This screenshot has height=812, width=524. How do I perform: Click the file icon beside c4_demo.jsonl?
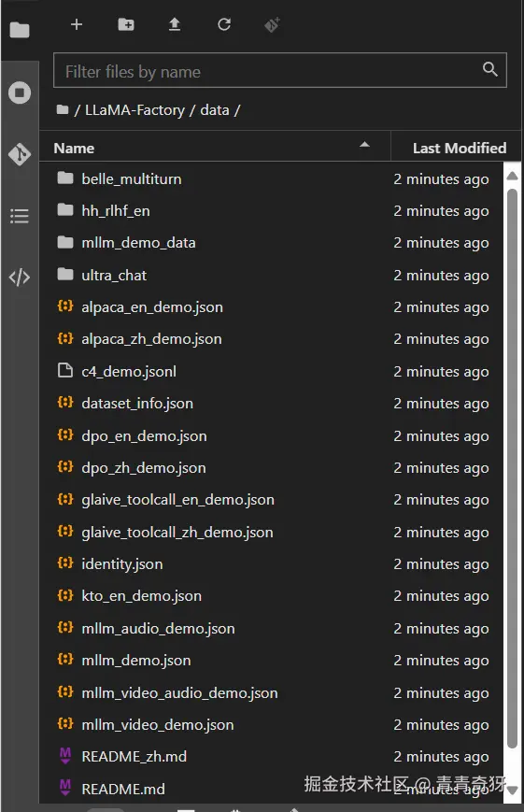pyautogui.click(x=65, y=370)
